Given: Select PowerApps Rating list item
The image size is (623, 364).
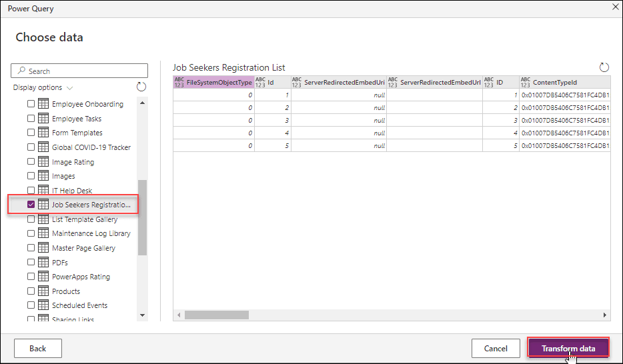Looking at the screenshot, I should (x=81, y=277).
